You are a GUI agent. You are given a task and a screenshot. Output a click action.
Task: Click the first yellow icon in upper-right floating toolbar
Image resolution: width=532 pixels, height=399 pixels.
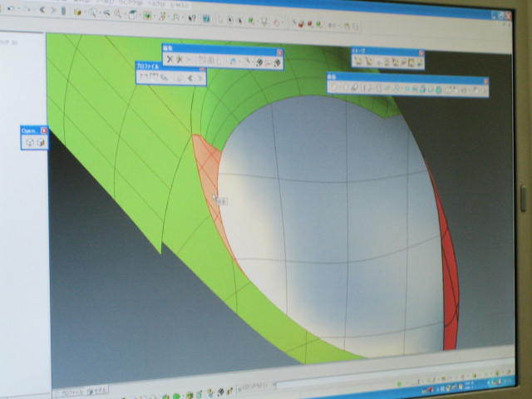(x=357, y=61)
